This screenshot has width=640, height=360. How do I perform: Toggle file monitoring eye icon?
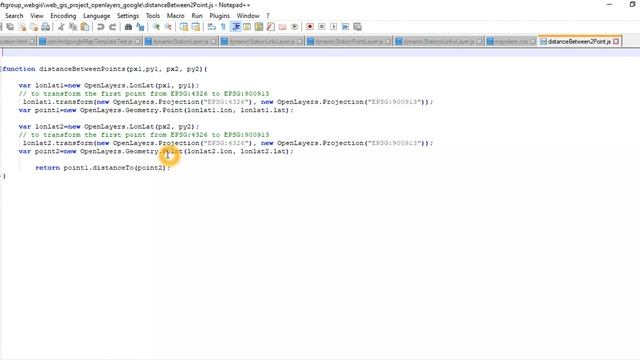tap(294, 27)
